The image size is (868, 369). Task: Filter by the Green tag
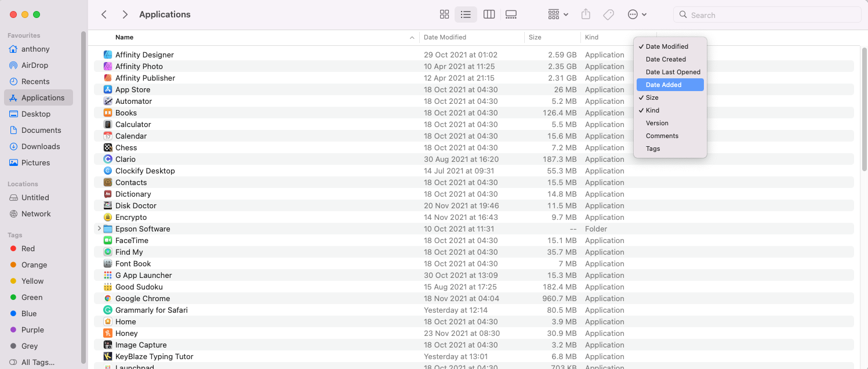point(38,297)
